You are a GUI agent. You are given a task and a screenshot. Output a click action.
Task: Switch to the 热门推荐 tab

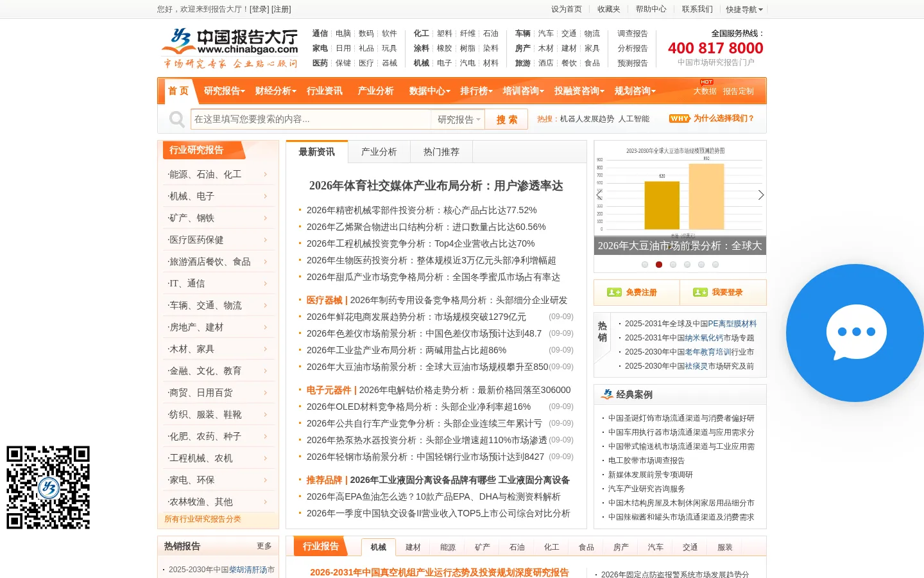pyautogui.click(x=441, y=152)
